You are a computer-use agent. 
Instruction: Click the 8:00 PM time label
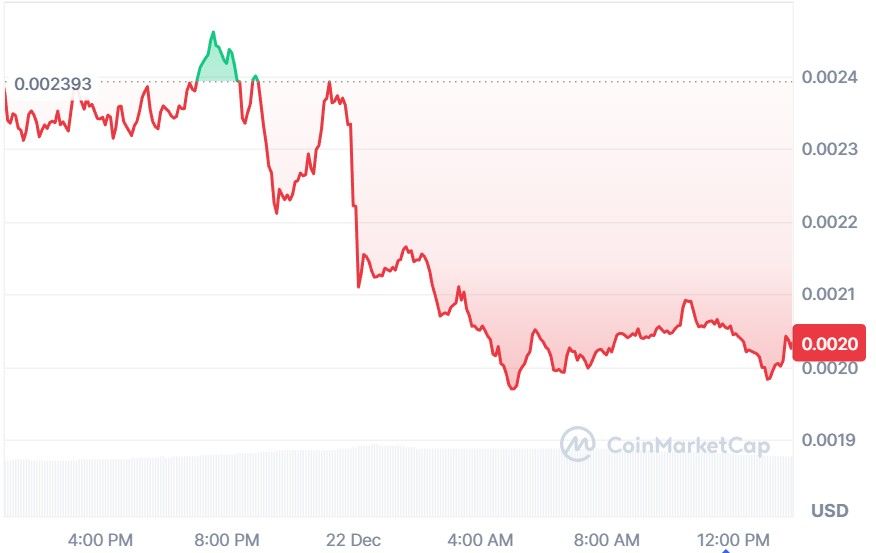227,540
